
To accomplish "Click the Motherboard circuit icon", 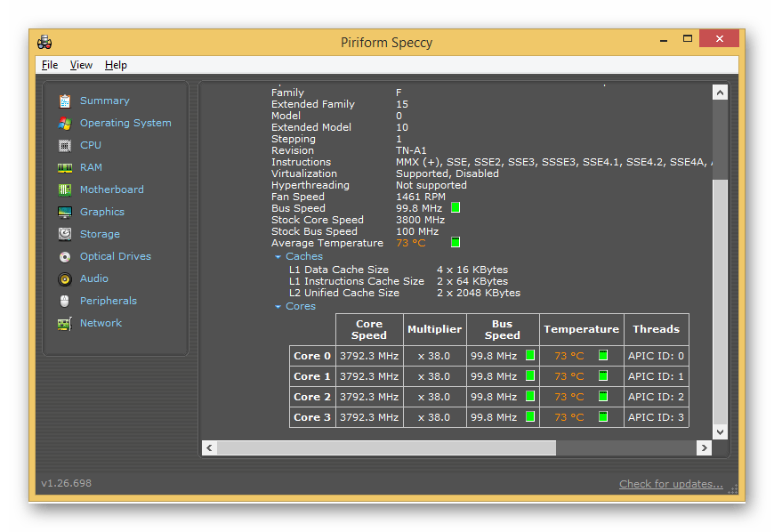I will coord(65,189).
